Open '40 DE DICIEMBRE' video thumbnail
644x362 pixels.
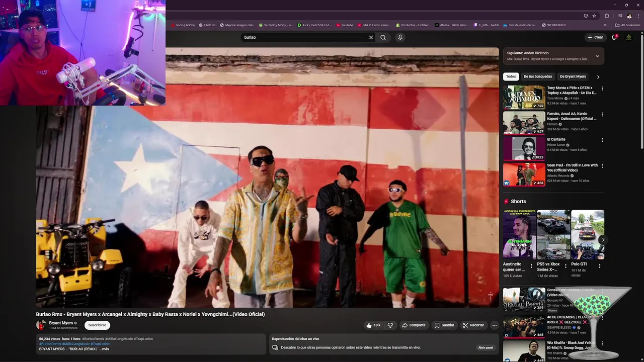(x=524, y=326)
